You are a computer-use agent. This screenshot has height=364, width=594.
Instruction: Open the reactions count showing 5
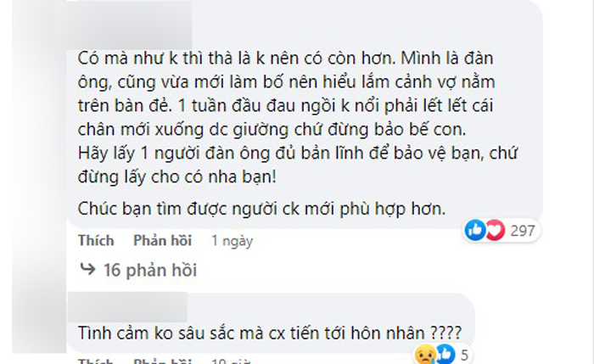(x=464, y=356)
